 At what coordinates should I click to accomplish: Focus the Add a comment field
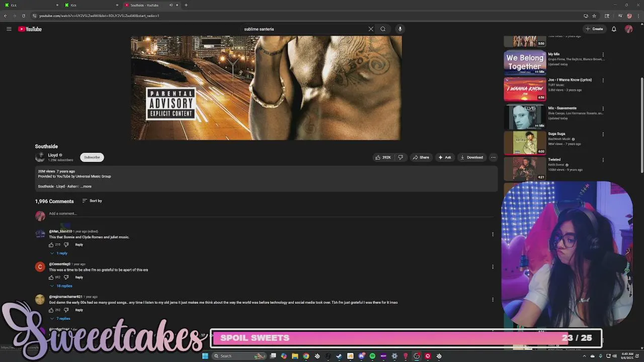coord(271,214)
